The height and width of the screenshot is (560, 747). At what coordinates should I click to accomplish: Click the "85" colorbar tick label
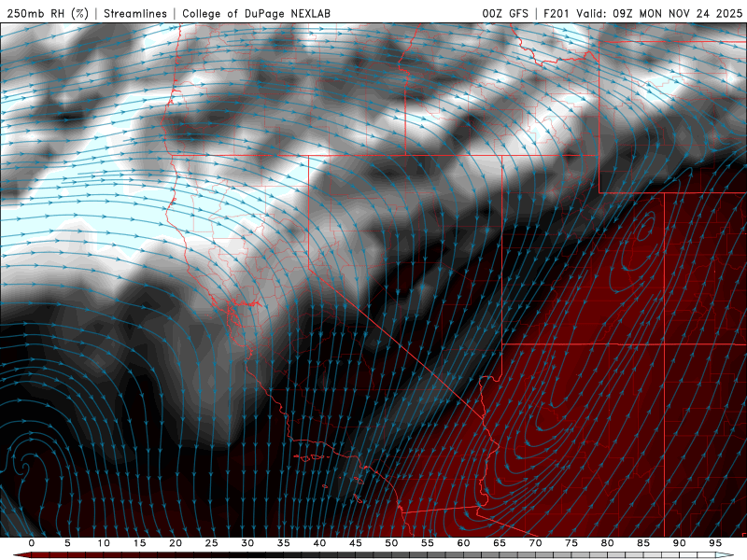point(643,543)
